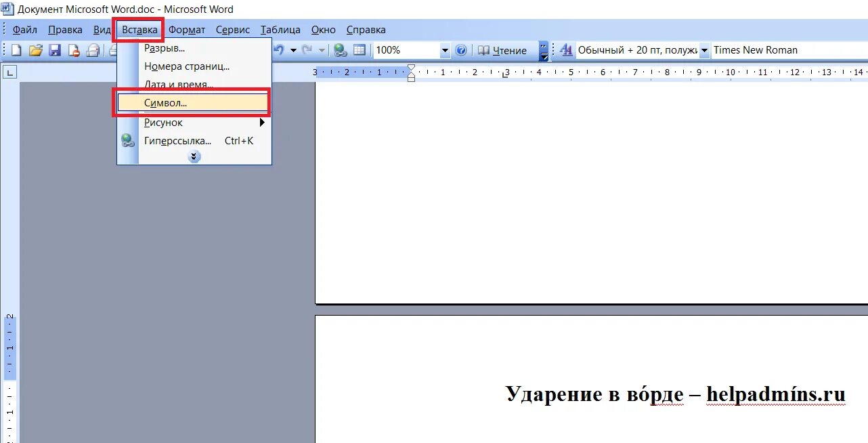Open the Файл menu
The height and width of the screenshot is (443, 868).
[25, 30]
